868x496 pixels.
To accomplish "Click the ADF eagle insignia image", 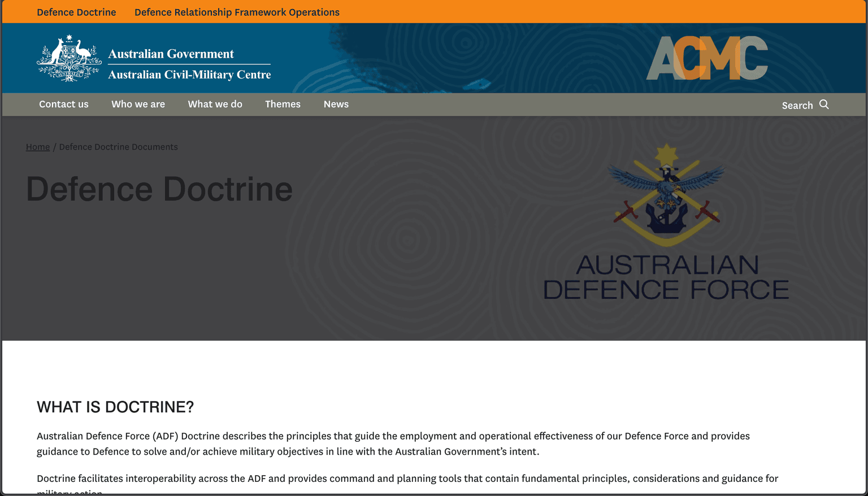I will tap(666, 186).
